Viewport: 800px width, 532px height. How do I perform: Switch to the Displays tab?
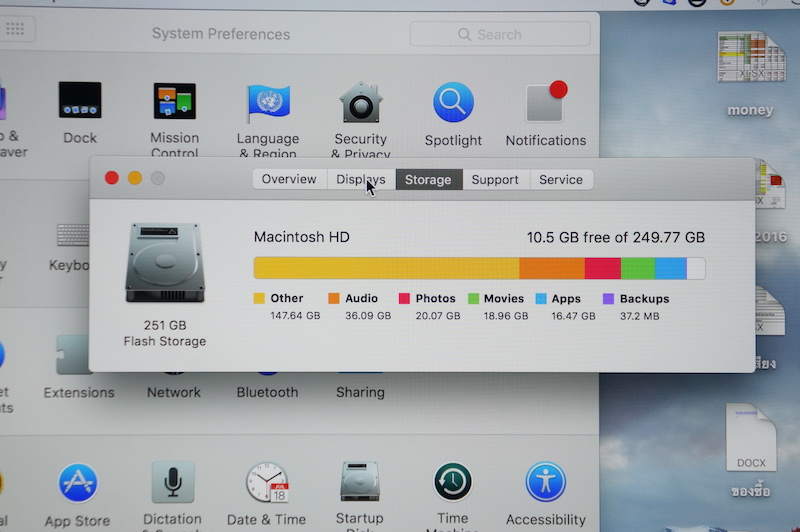pos(361,180)
